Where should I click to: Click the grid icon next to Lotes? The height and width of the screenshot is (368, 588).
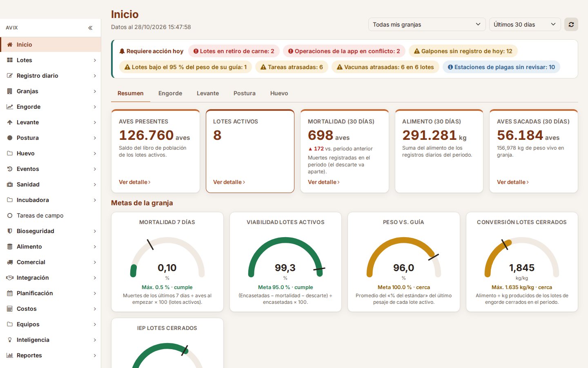10,60
